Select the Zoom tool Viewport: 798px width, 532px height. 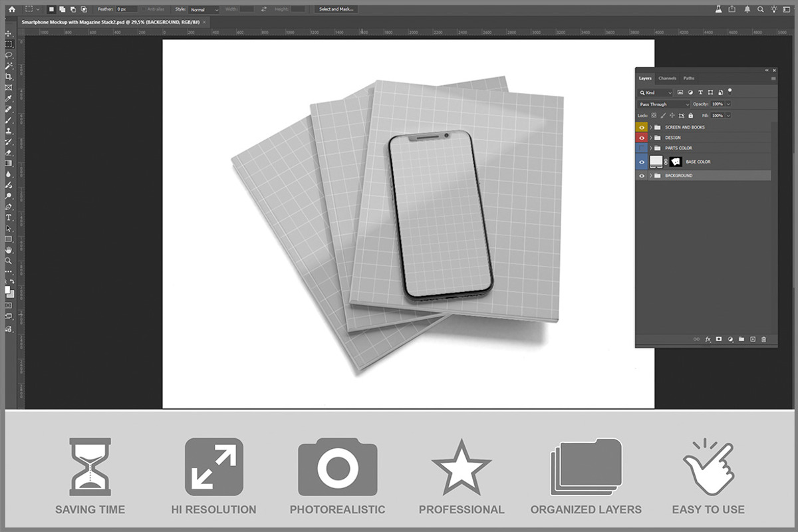[x=9, y=261]
